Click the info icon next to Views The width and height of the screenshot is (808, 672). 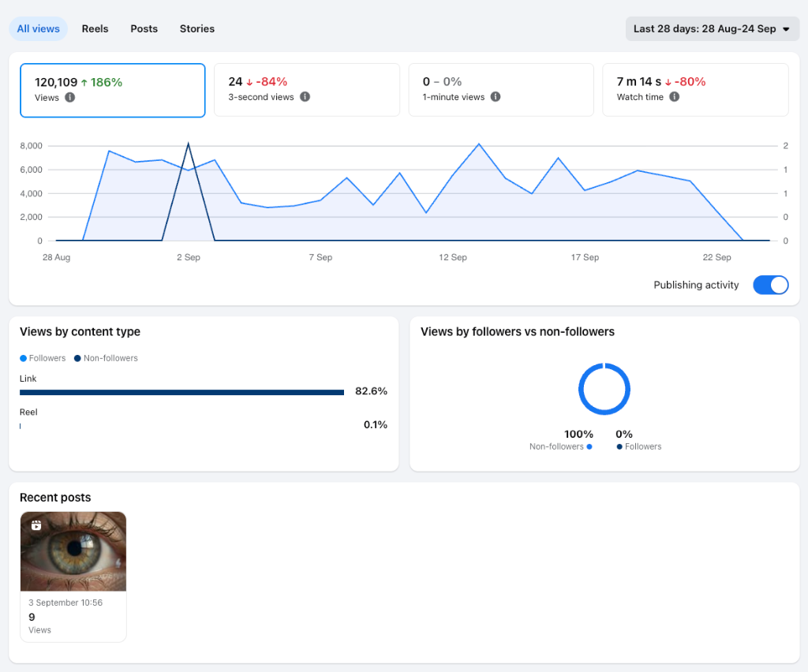coord(70,97)
